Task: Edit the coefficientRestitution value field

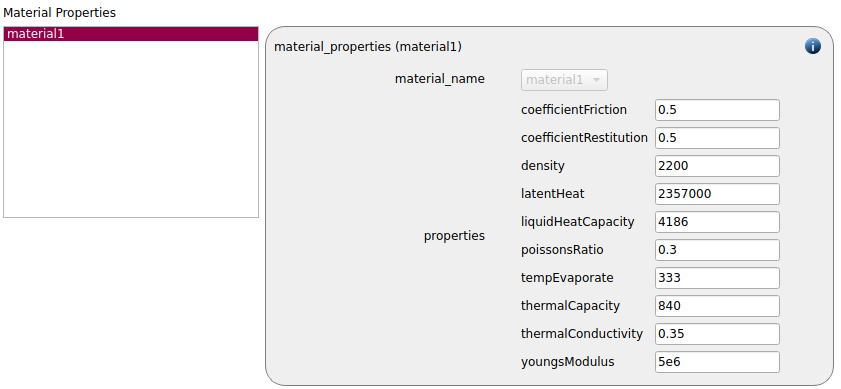Action: coord(717,138)
